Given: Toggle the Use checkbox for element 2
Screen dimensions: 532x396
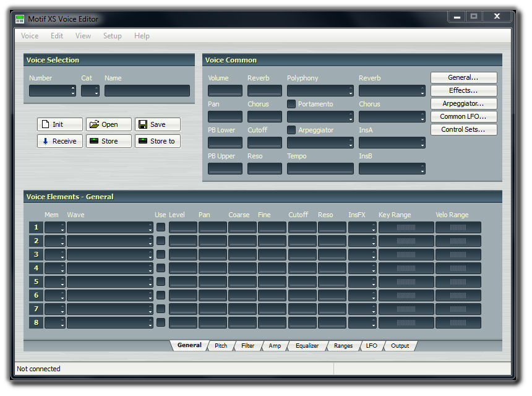Looking at the screenshot, I should (161, 241).
